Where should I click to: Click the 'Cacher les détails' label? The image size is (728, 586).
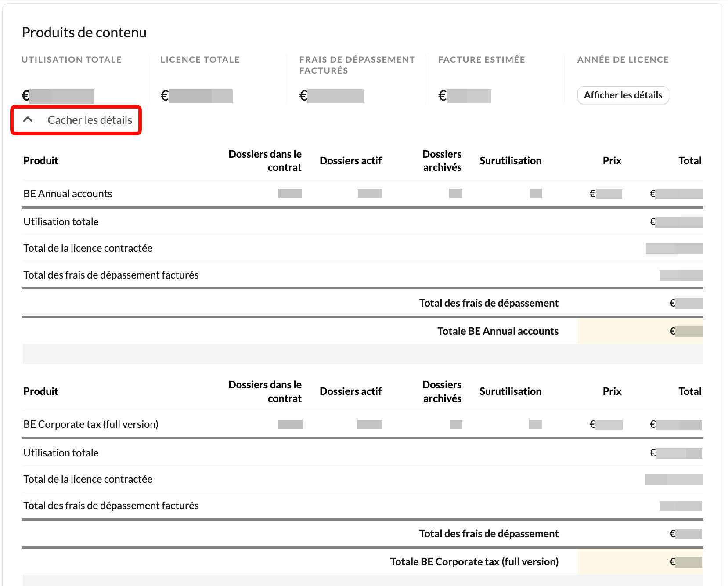tap(90, 120)
